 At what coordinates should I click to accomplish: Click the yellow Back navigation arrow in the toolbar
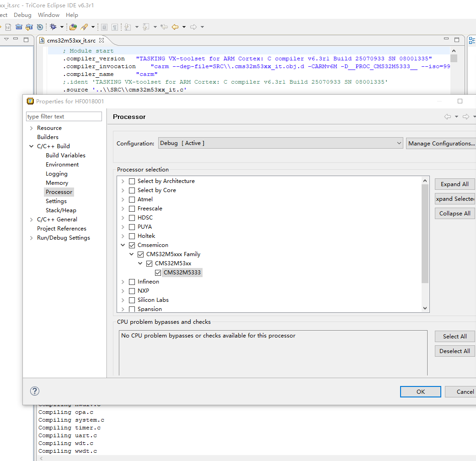(175, 27)
